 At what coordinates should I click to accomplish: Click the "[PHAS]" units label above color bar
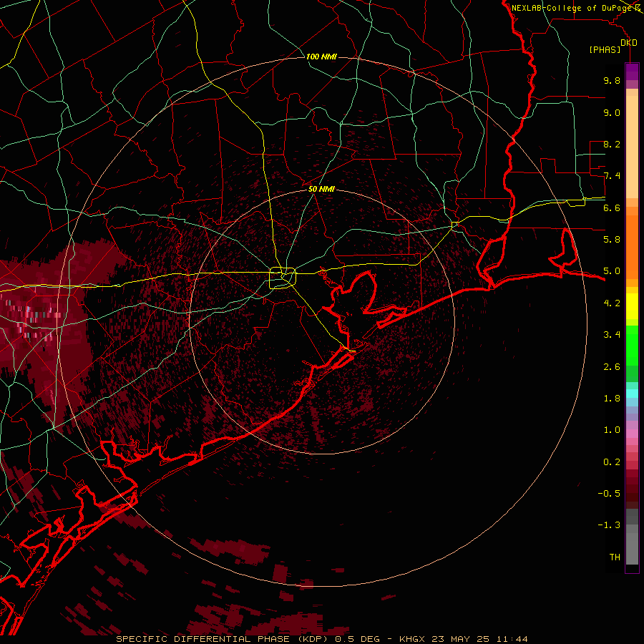pos(605,49)
